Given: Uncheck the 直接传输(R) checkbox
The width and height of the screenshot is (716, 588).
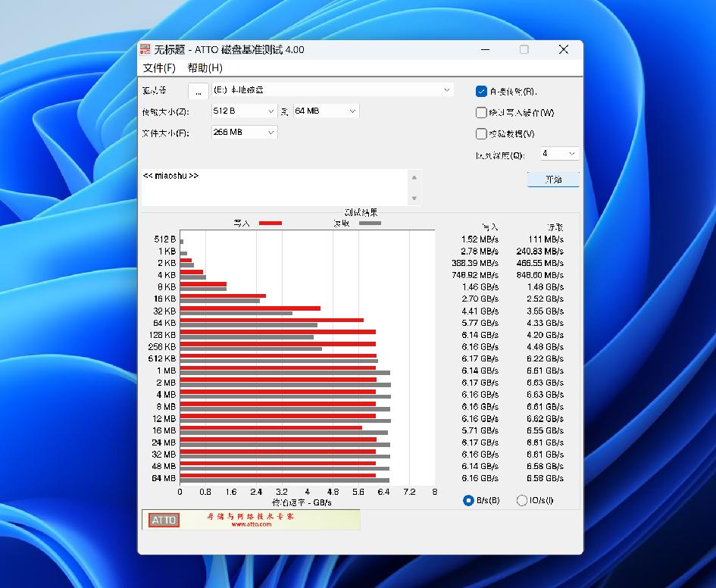Looking at the screenshot, I should tap(482, 91).
